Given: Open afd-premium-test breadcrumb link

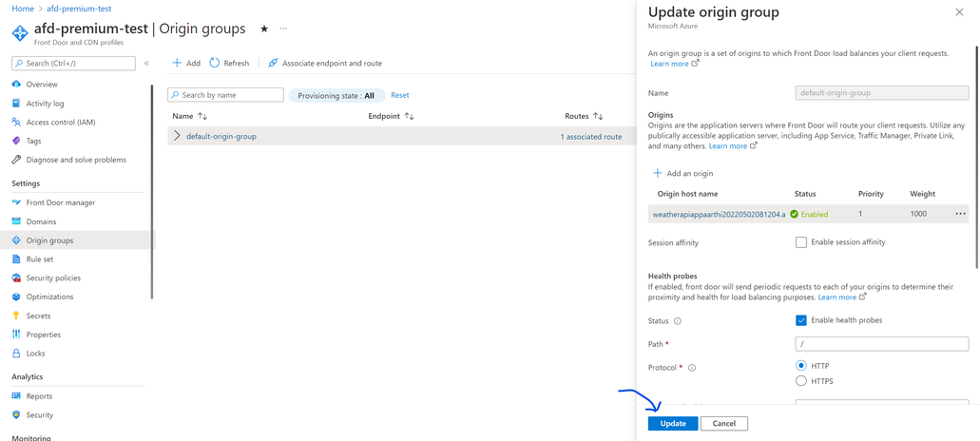Looking at the screenshot, I should click(x=80, y=9).
